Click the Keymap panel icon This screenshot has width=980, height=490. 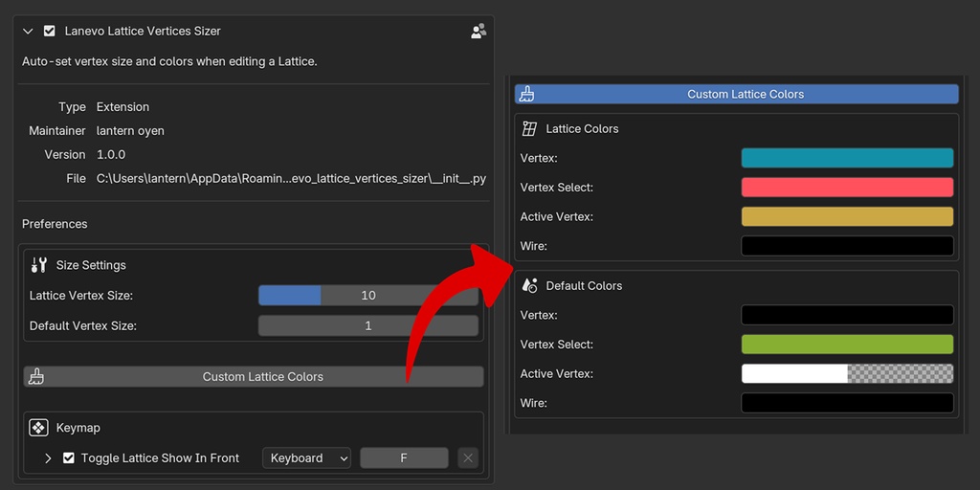[38, 428]
